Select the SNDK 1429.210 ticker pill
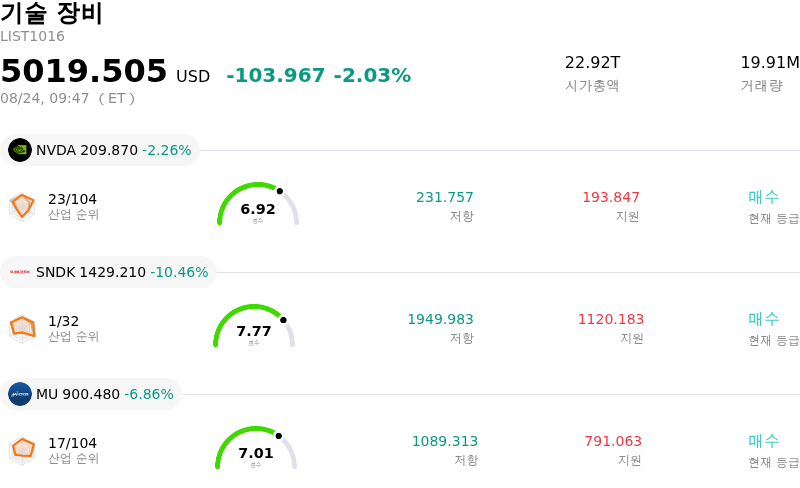 108,272
